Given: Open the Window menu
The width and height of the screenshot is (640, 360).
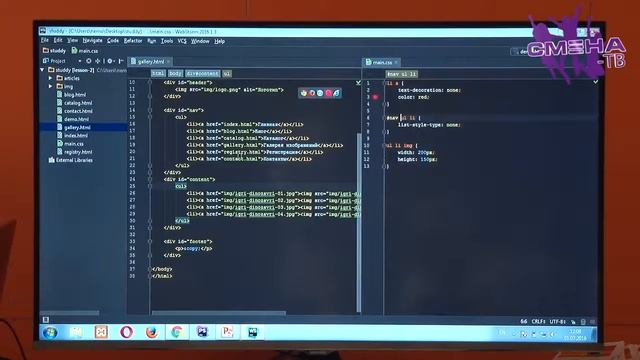Looking at the screenshot, I should (200, 41).
